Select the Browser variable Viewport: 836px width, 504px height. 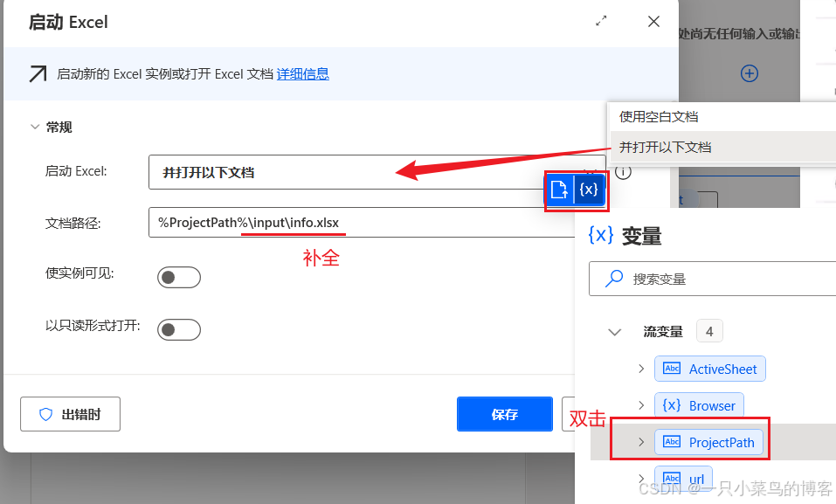699,405
